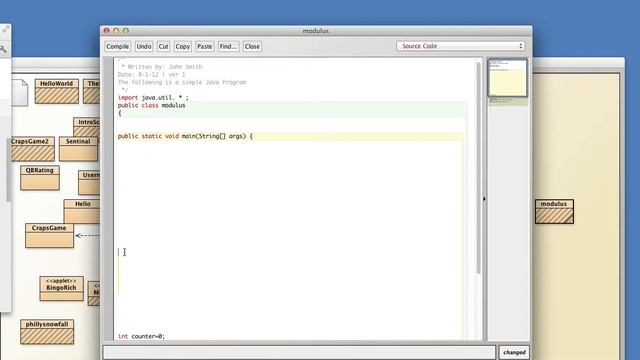Click the 'changed' status indicator
This screenshot has width=640, height=360.
point(514,352)
